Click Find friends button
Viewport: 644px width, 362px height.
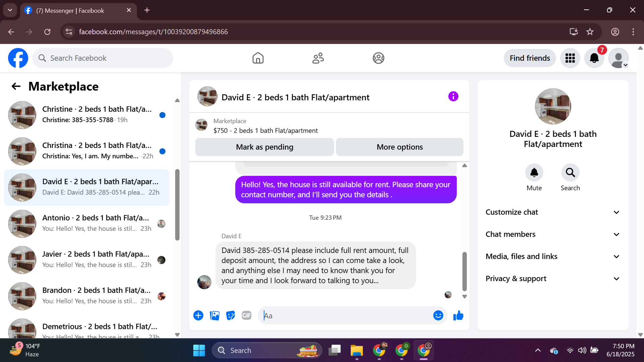point(530,58)
